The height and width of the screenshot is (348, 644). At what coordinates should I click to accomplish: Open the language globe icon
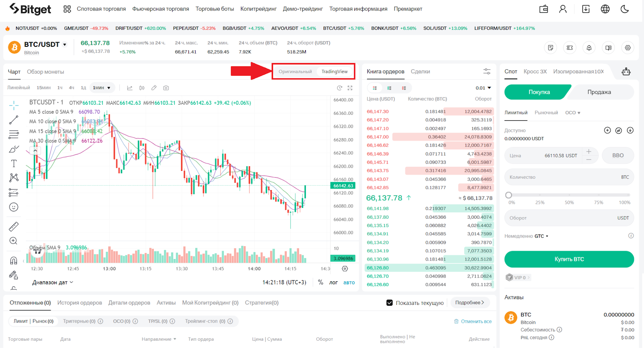coord(605,9)
